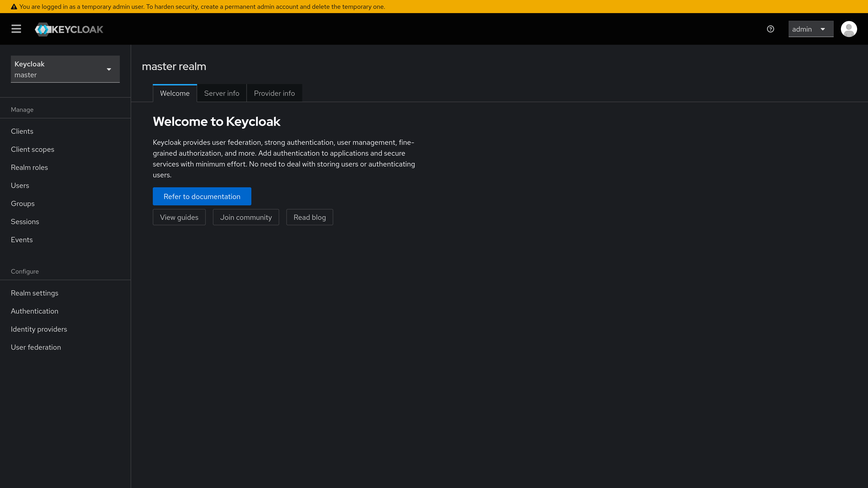Click the temporary admin warning message text

point(202,7)
